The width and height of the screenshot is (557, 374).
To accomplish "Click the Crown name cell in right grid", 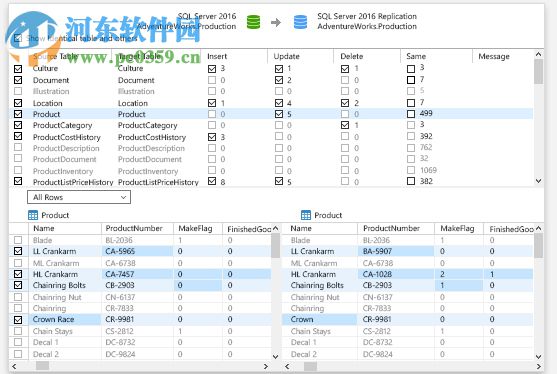I will tap(319, 319).
